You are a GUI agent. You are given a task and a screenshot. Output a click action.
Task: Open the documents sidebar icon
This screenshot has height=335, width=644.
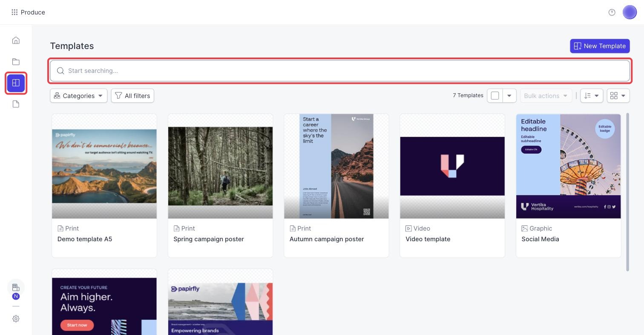(x=16, y=104)
